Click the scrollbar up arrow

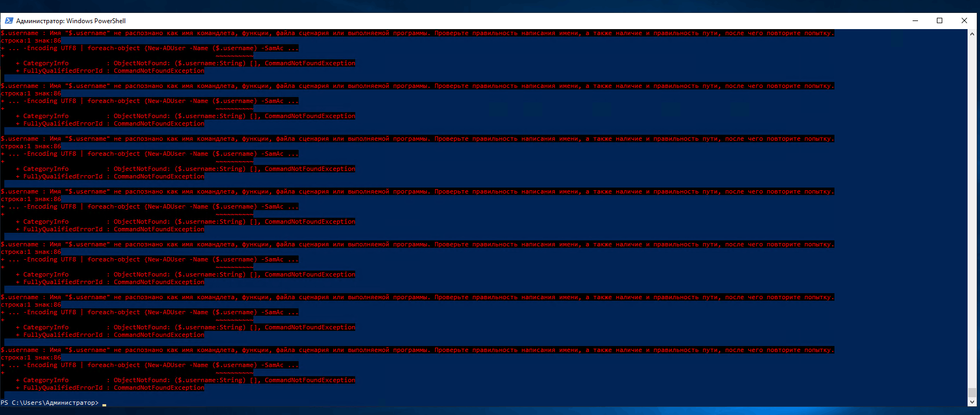click(x=972, y=33)
